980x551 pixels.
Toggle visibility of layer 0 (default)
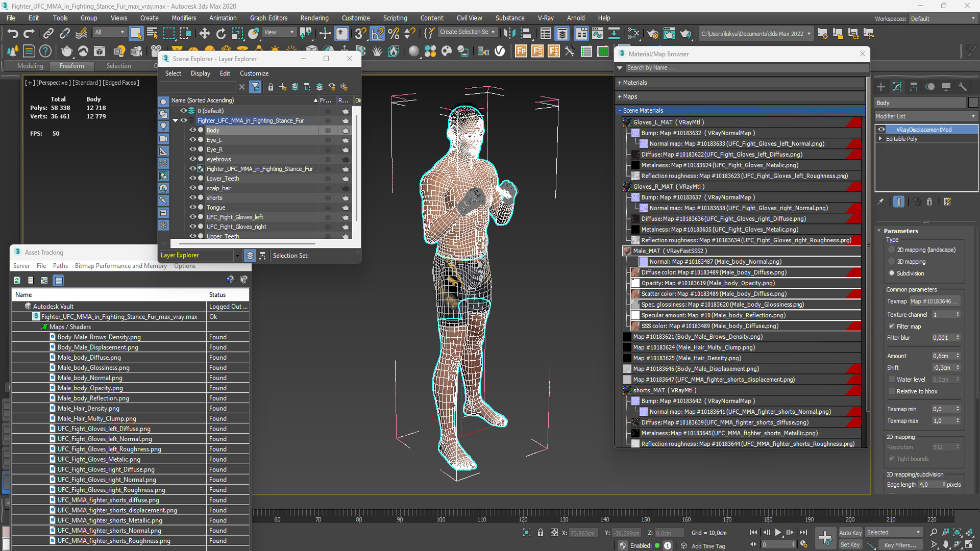pos(184,110)
